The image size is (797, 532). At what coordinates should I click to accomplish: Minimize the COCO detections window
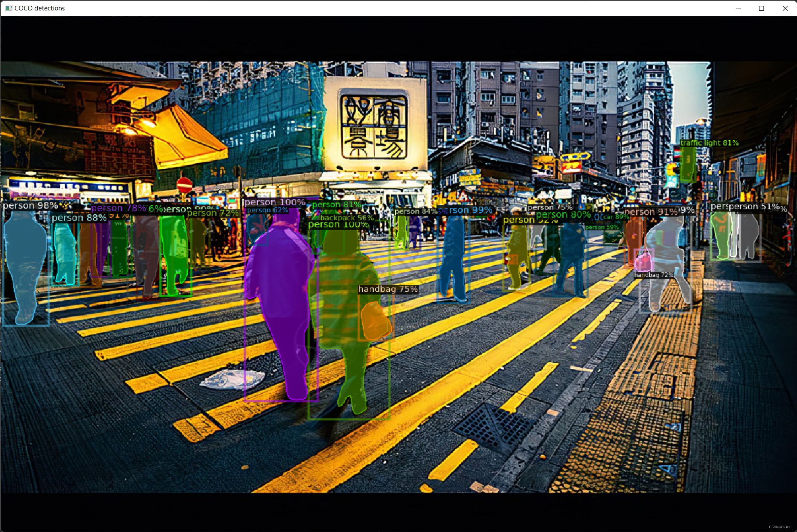(738, 8)
